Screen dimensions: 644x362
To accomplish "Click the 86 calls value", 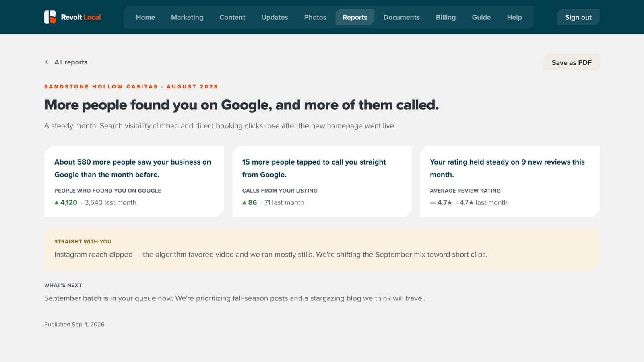I will (252, 202).
